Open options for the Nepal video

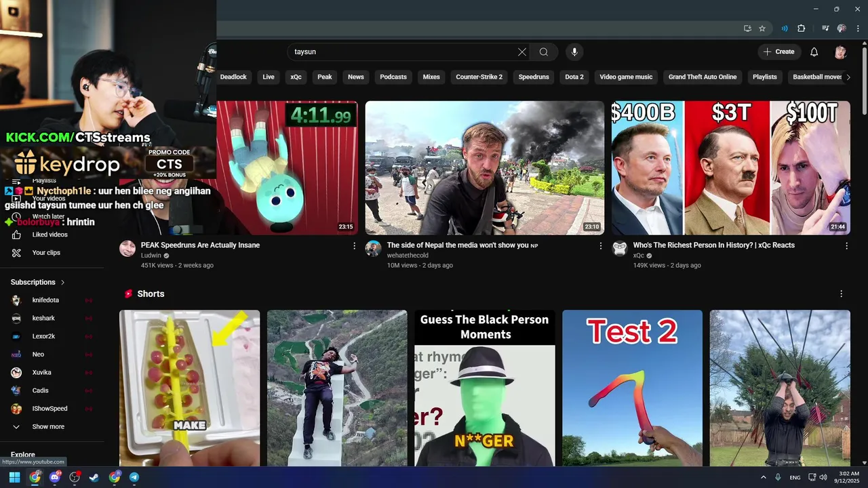(600, 246)
